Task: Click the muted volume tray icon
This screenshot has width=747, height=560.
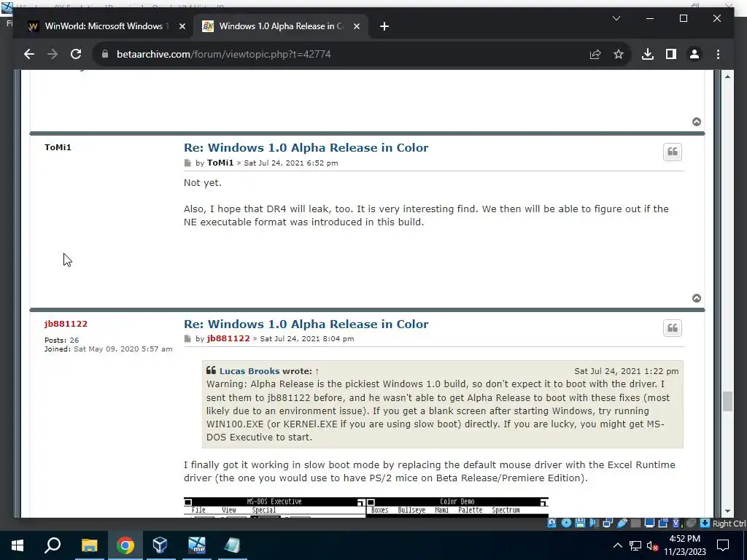Action: pos(652,545)
